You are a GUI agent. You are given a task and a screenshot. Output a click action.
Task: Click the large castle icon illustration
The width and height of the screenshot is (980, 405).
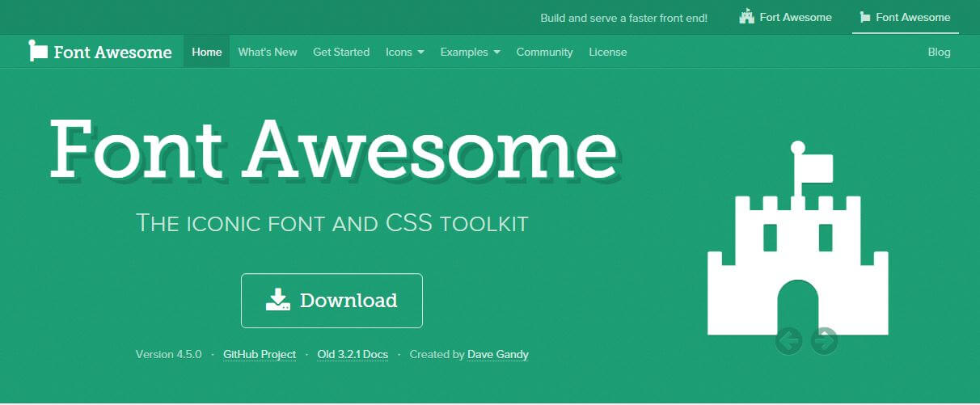pos(798,238)
